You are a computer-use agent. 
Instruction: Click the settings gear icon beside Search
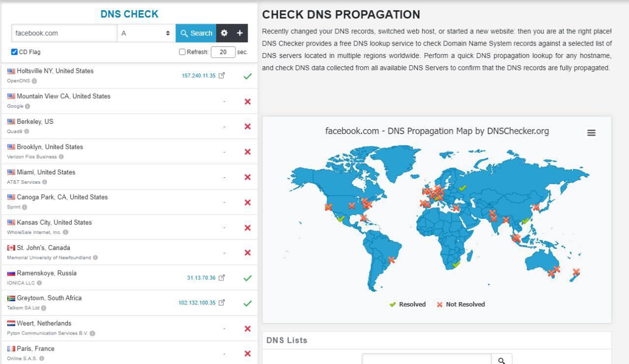tap(225, 33)
